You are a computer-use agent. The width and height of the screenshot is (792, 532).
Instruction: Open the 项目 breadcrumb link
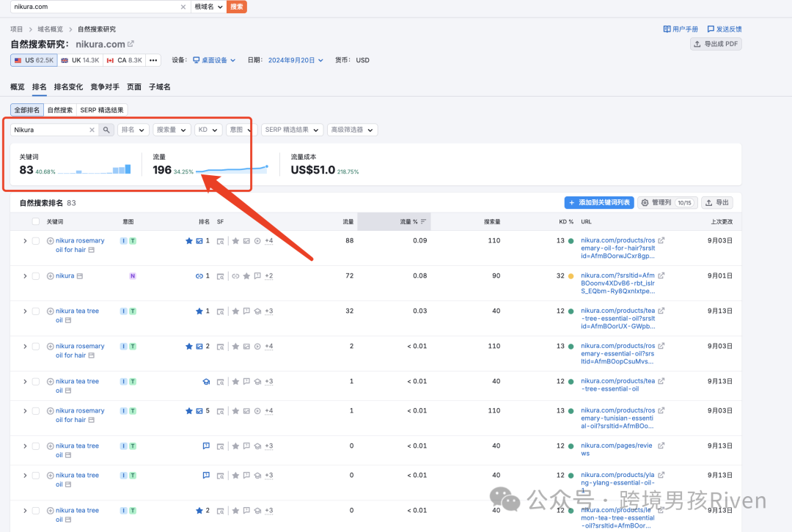click(x=17, y=29)
